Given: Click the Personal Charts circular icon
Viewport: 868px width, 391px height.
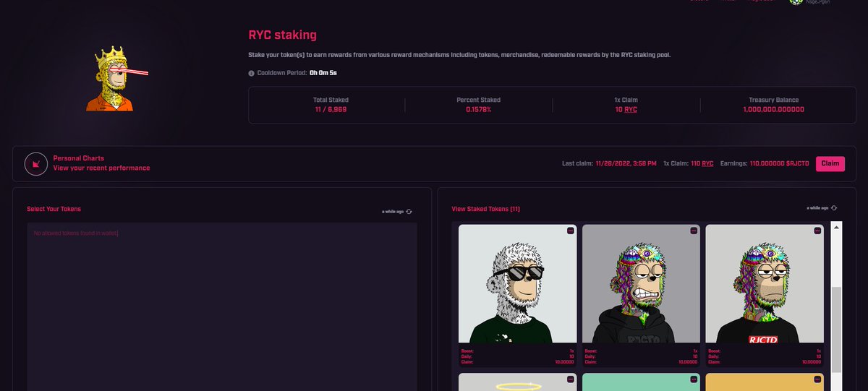Looking at the screenshot, I should click(x=36, y=164).
